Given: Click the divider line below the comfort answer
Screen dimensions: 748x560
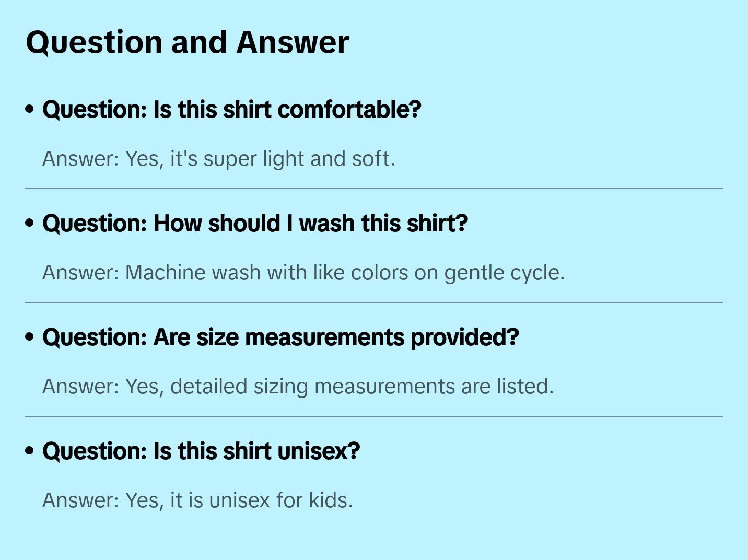Looking at the screenshot, I should click(374, 189).
